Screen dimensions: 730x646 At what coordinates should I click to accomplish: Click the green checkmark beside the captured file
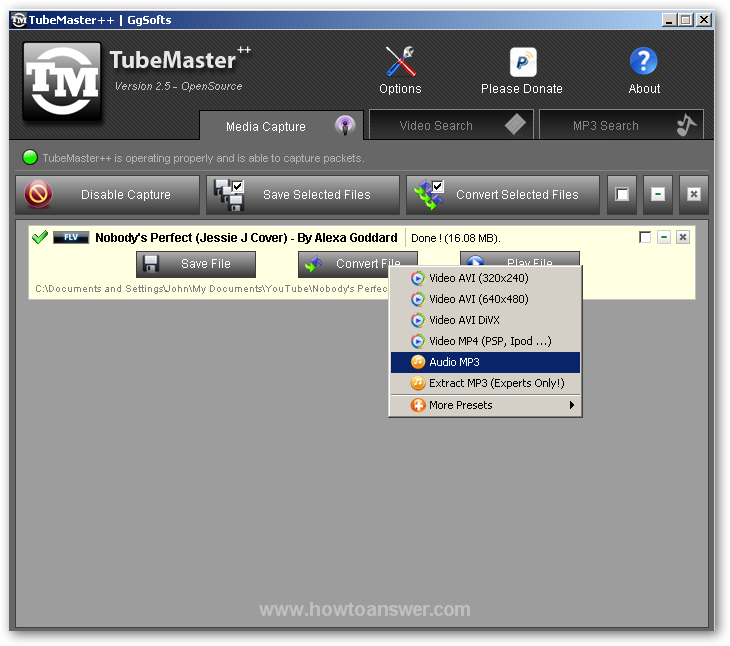[40, 237]
